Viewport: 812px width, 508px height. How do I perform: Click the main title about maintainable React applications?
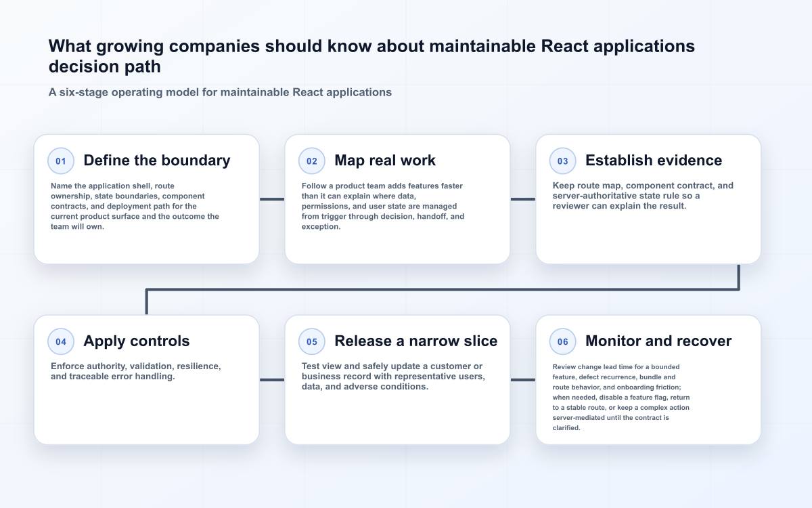(x=371, y=56)
